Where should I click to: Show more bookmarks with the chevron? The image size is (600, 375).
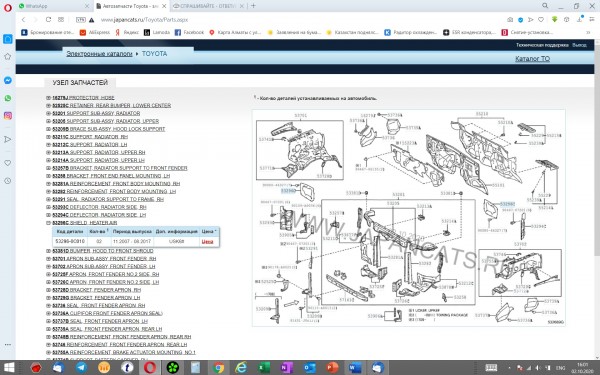point(588,33)
